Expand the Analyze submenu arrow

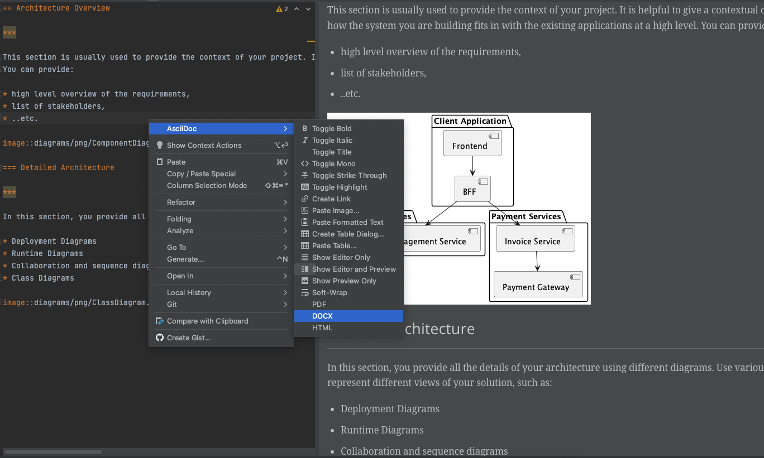point(286,230)
